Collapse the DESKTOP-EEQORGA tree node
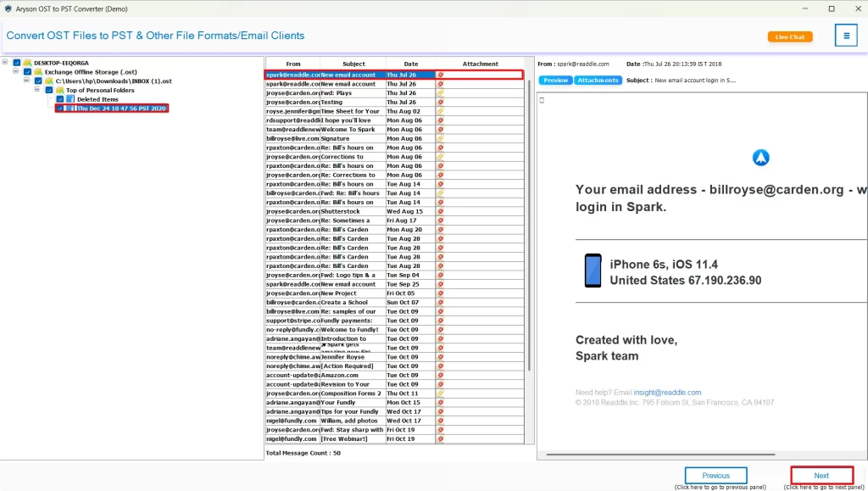This screenshot has height=491, width=868. (4, 63)
